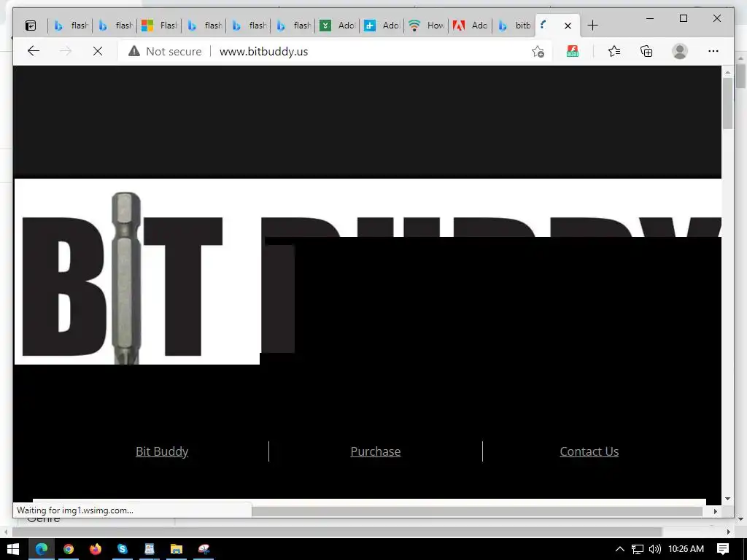Switch to the Microsoft Flash tab
Image resolution: width=747 pixels, height=560 pixels.
159,26
